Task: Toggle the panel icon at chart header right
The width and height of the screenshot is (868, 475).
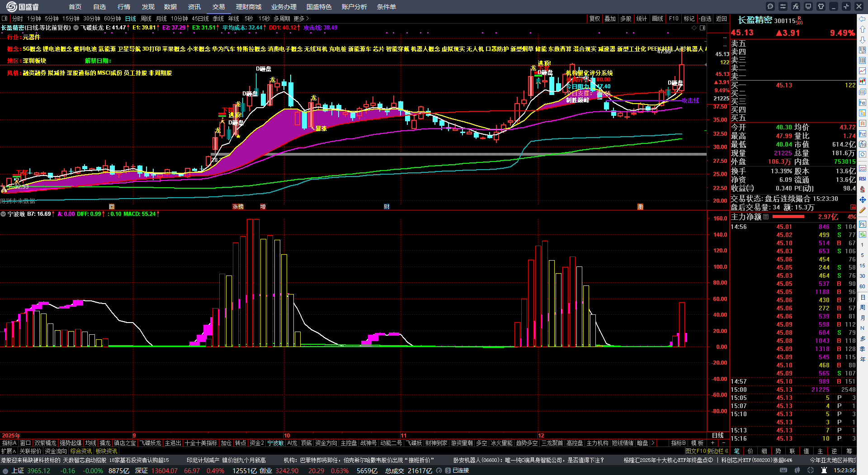Action: tap(703, 28)
